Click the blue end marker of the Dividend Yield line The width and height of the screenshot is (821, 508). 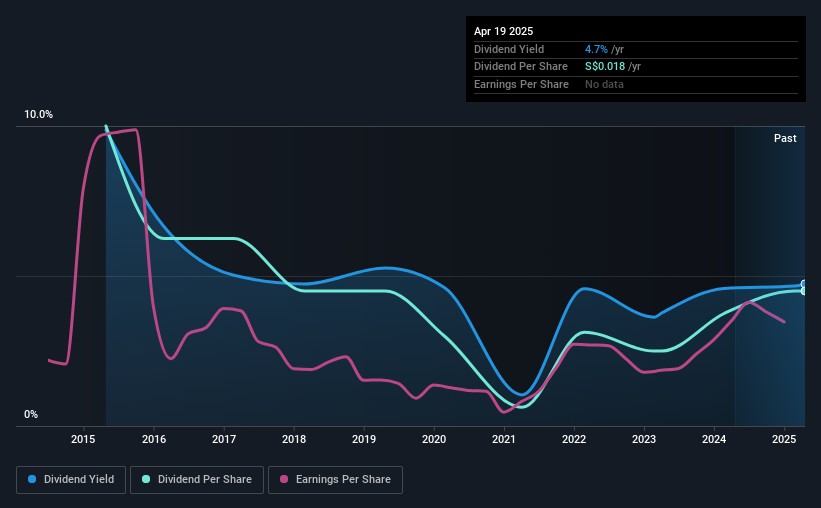(804, 284)
